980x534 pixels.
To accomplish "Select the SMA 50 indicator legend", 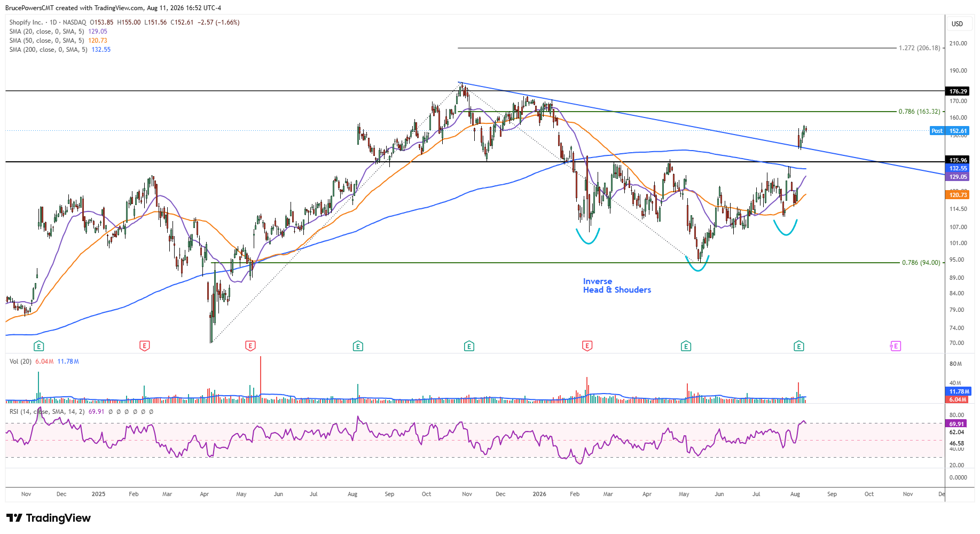I will [58, 41].
